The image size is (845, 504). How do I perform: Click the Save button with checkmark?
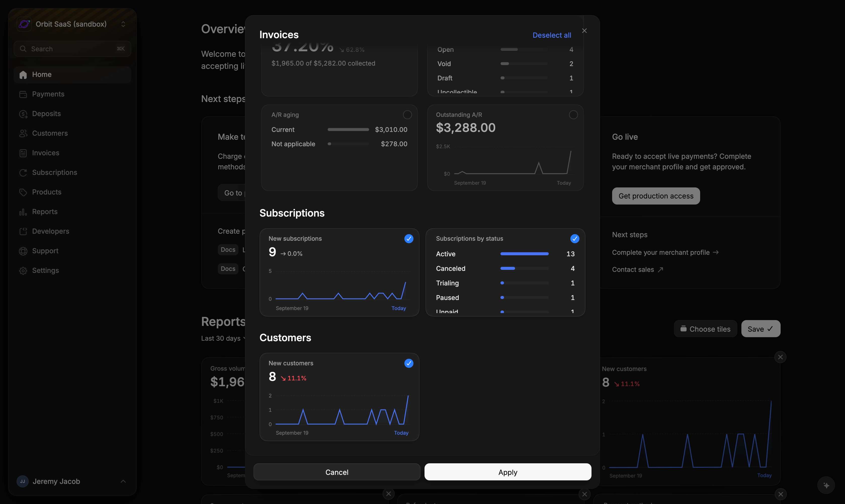pyautogui.click(x=761, y=329)
